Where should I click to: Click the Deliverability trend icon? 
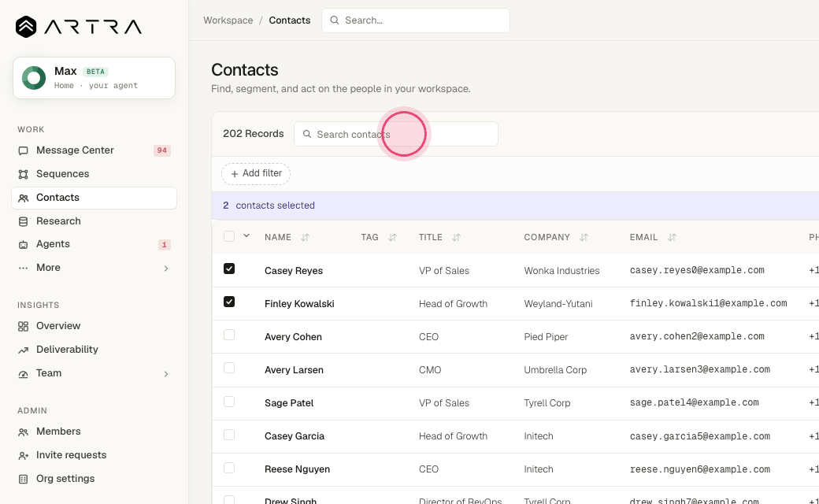pos(23,350)
